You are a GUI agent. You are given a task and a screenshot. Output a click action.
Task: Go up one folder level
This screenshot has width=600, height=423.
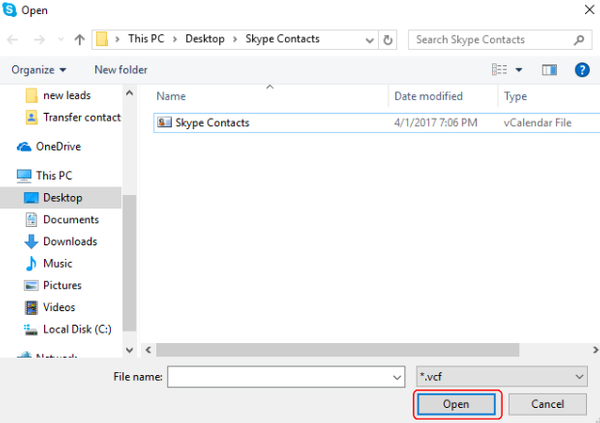[80, 39]
